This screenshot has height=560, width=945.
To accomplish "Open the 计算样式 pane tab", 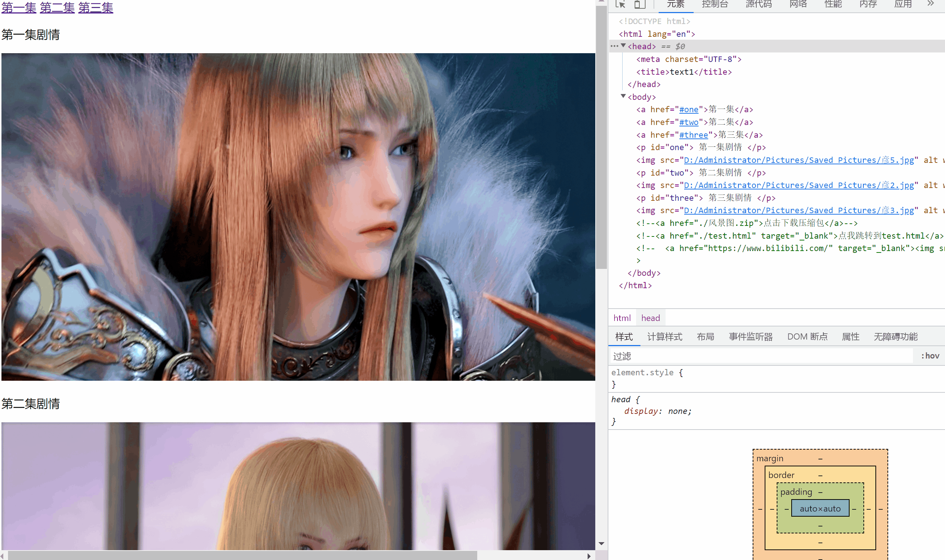I will click(x=665, y=337).
